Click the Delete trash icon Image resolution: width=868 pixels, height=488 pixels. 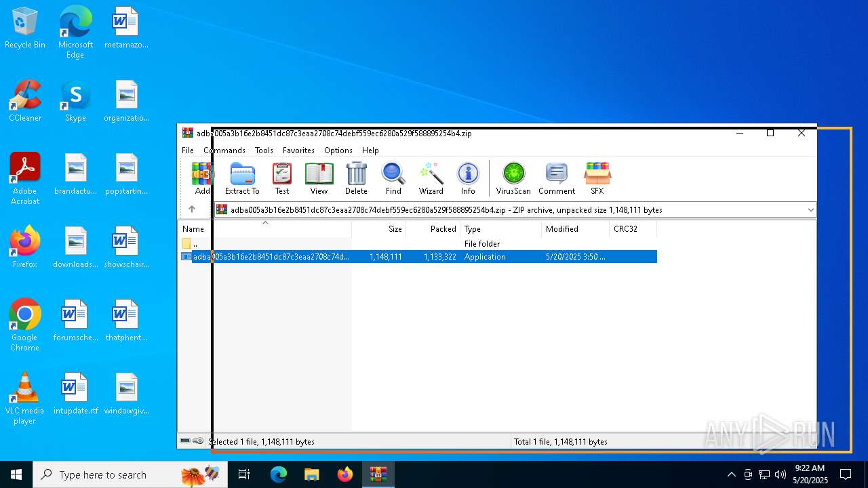[x=356, y=179]
